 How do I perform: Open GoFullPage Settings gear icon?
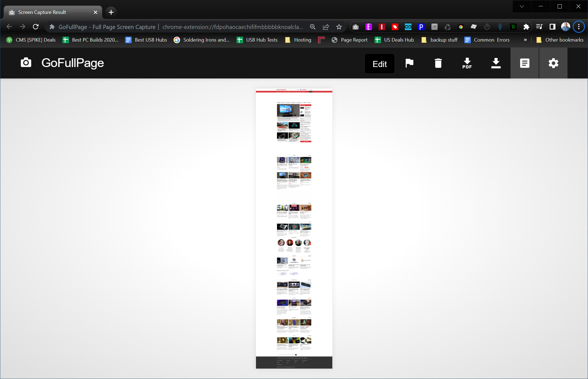553,63
